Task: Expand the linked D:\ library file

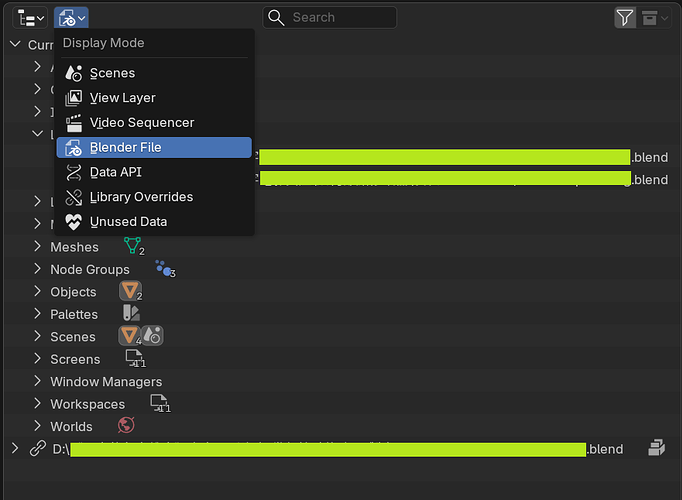Action: coord(15,448)
